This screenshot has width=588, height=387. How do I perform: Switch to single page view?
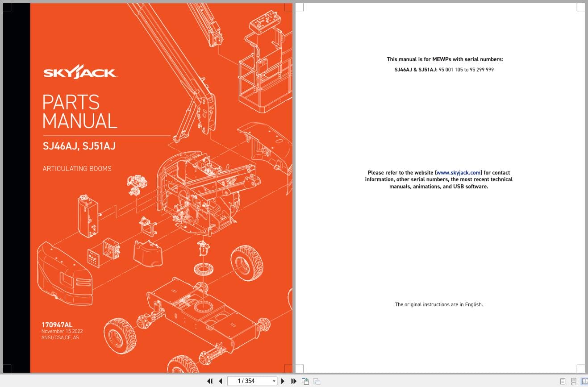[563, 381]
